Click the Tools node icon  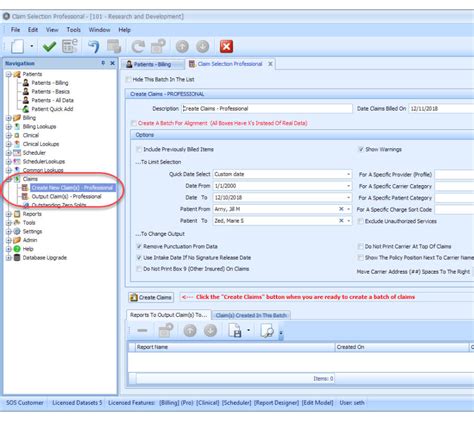pyautogui.click(x=17, y=222)
